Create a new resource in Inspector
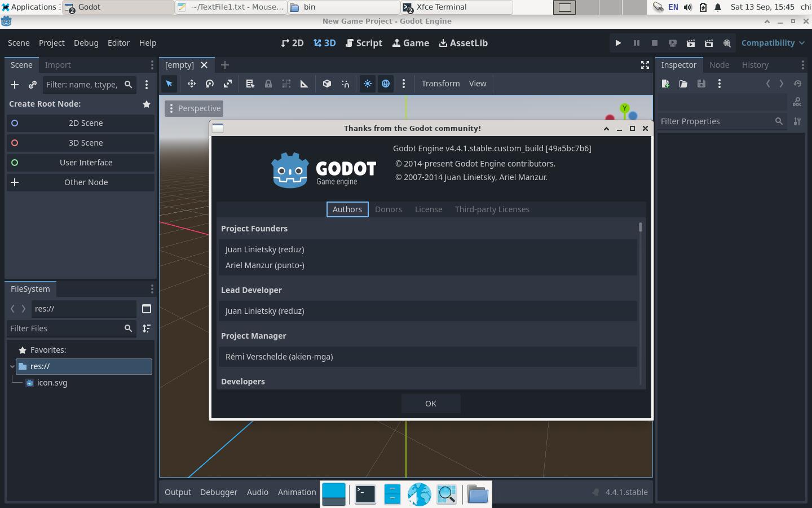This screenshot has width=812, height=508. point(665,84)
